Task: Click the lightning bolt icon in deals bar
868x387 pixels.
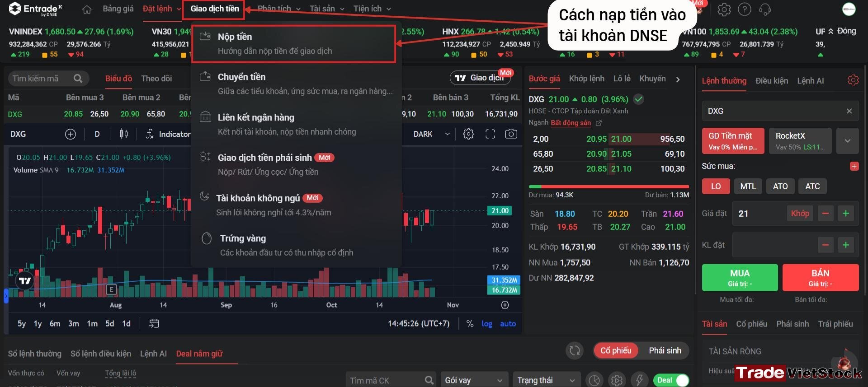Action: (x=639, y=380)
